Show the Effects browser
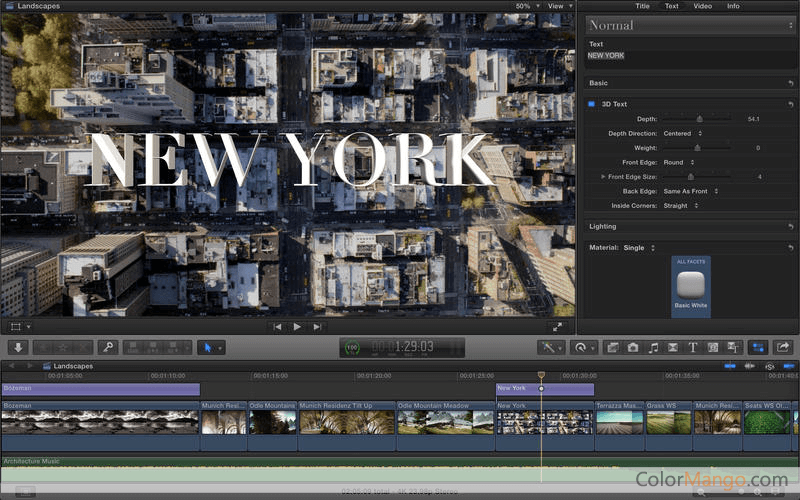Image resolution: width=800 pixels, height=500 pixels. tap(613, 347)
